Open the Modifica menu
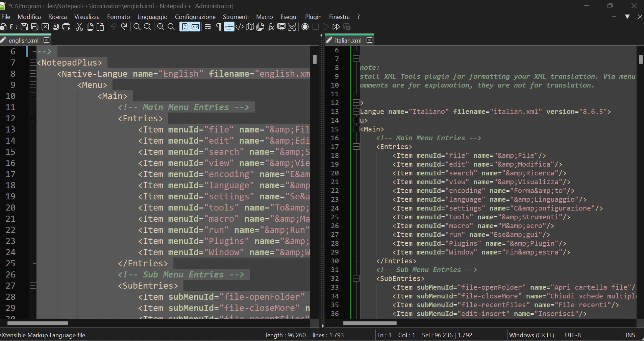Screen dimensions: 644x341 click(29, 17)
